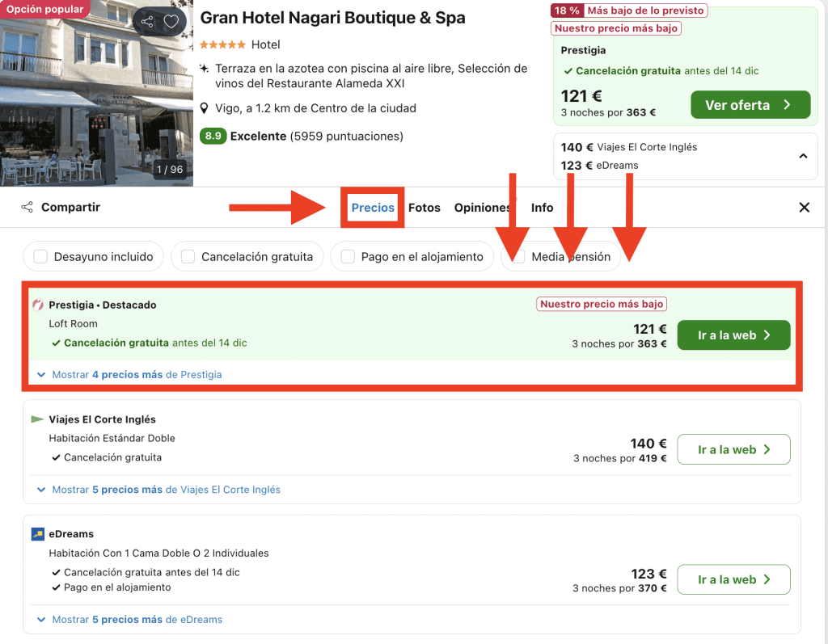Image resolution: width=828 pixels, height=644 pixels.
Task: Enable the Desayuno incluido checkbox
Action: tap(40, 257)
